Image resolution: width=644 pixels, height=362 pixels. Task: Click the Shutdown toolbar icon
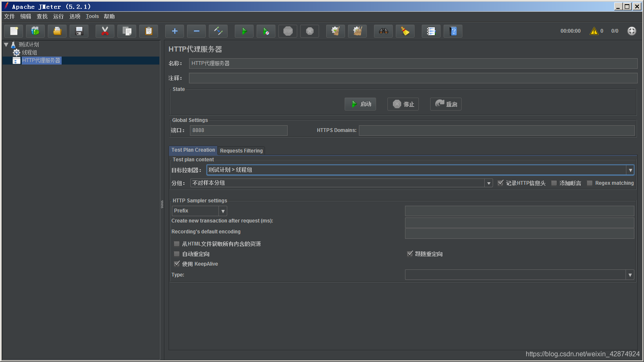coord(309,31)
